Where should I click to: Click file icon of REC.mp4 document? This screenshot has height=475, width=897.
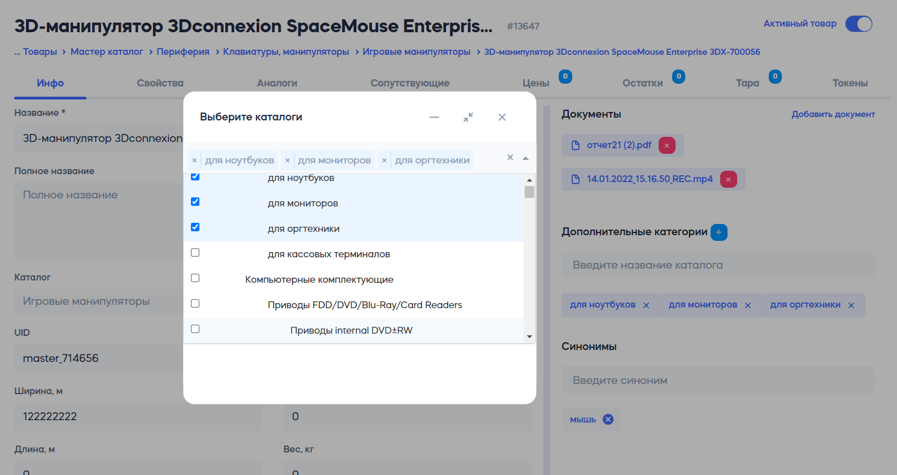575,179
